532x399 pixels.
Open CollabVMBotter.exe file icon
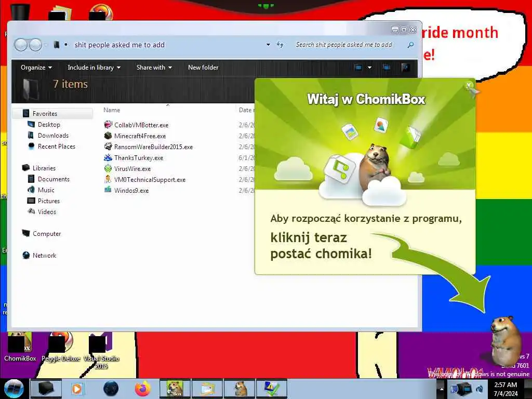108,125
